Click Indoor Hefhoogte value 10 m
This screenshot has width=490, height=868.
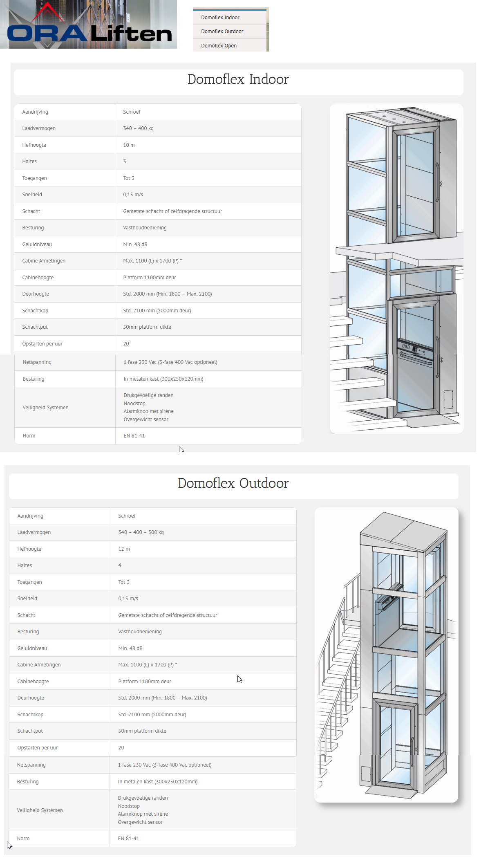click(129, 145)
